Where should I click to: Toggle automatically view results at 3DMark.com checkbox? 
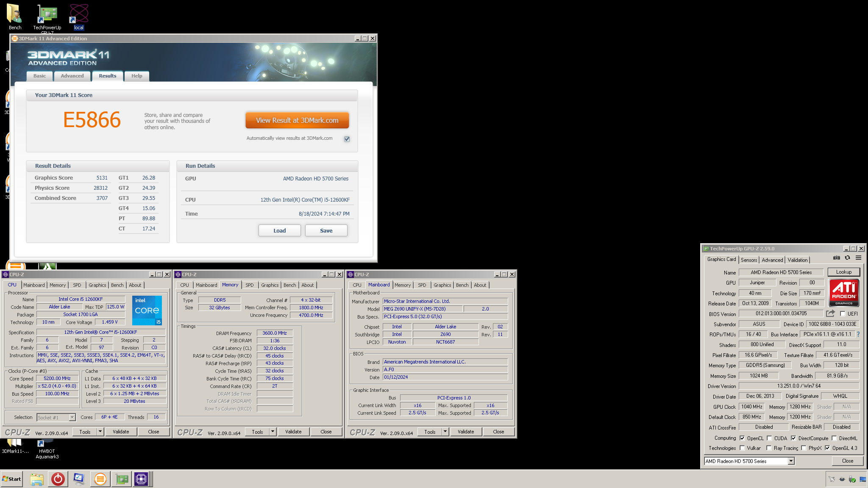tap(347, 139)
